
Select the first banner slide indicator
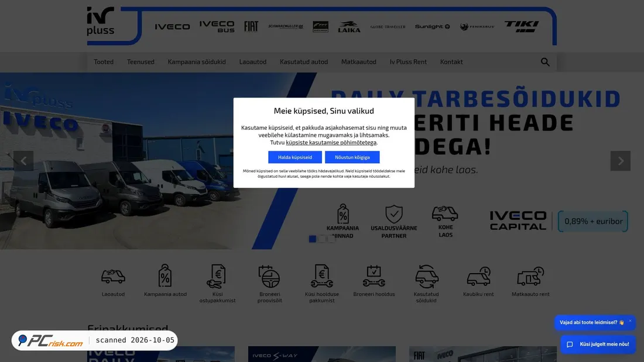coord(313,239)
